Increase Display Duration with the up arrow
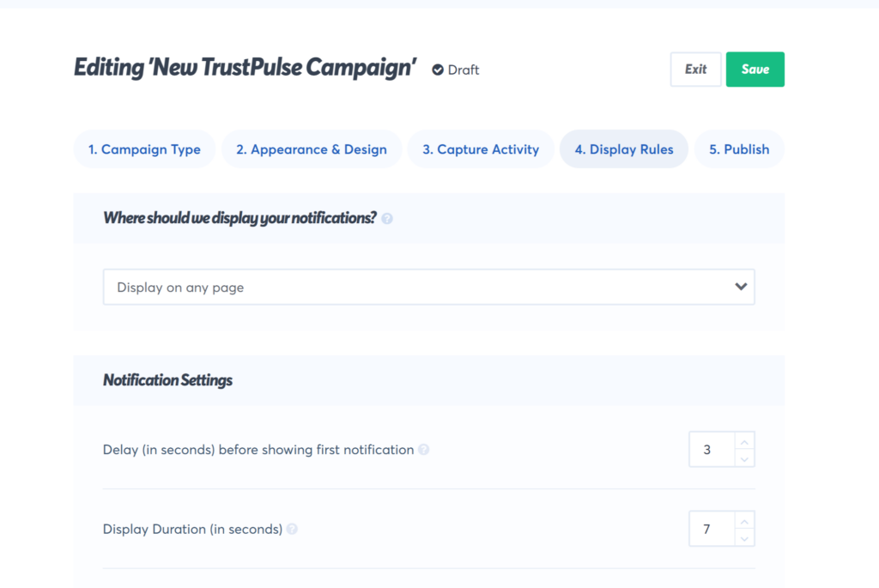 click(x=744, y=521)
